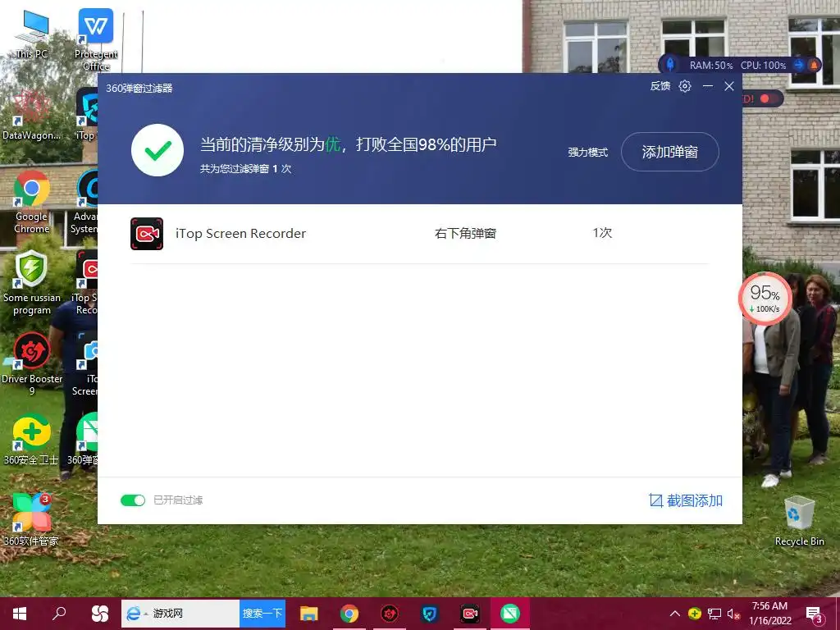840x630 pixels.
Task: Open Protegent Office desktop shortcut
Action: tap(96, 39)
